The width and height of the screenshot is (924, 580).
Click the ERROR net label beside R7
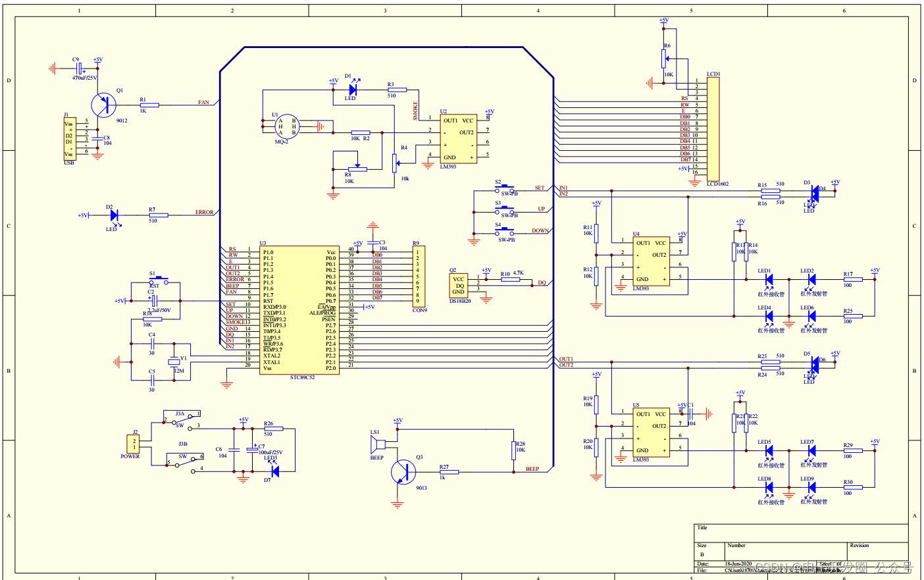(x=205, y=212)
